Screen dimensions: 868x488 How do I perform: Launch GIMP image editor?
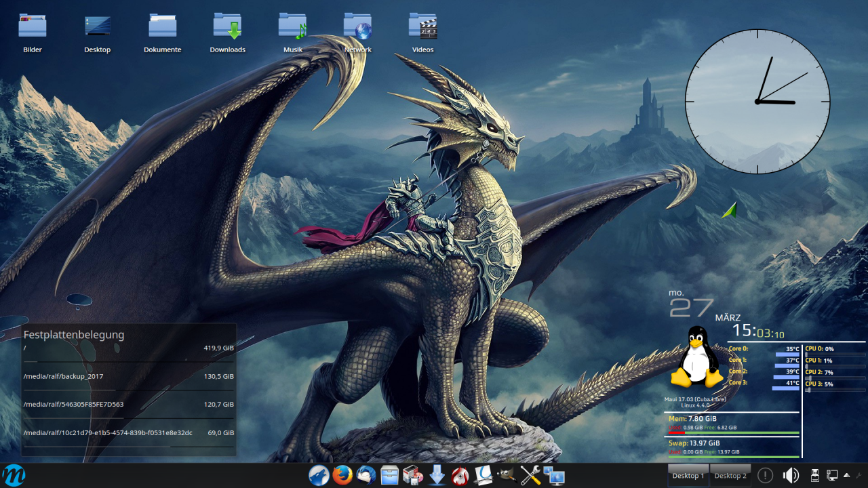[506, 476]
